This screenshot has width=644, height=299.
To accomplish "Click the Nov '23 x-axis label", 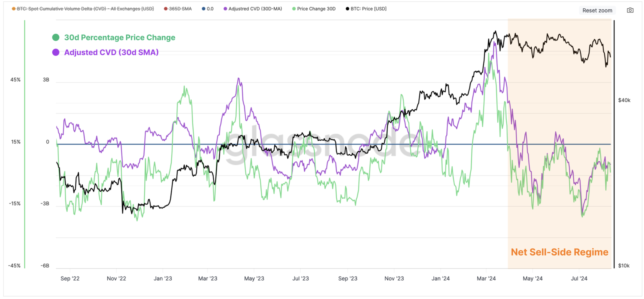I will pos(394,278).
